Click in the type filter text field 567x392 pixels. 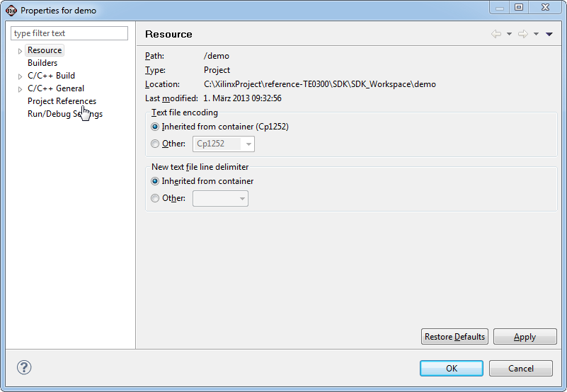[69, 33]
